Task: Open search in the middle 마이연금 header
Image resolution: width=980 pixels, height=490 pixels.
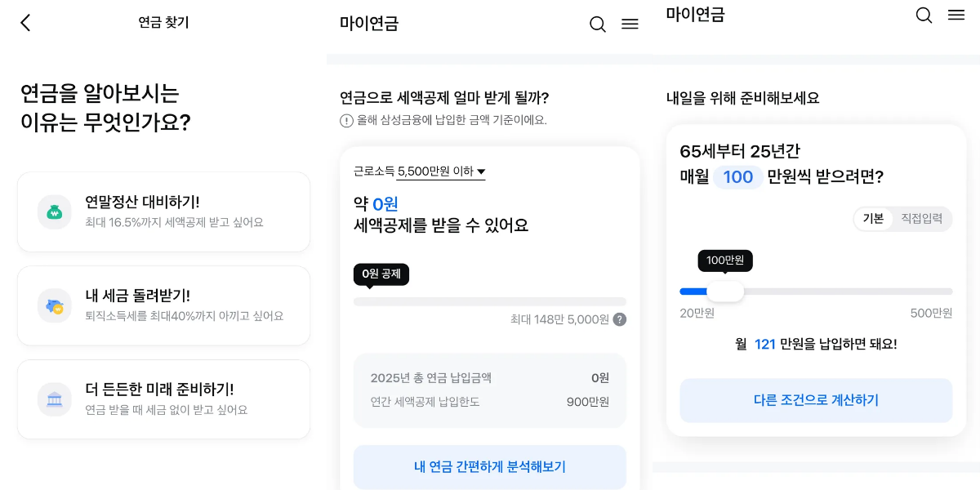Action: (598, 24)
